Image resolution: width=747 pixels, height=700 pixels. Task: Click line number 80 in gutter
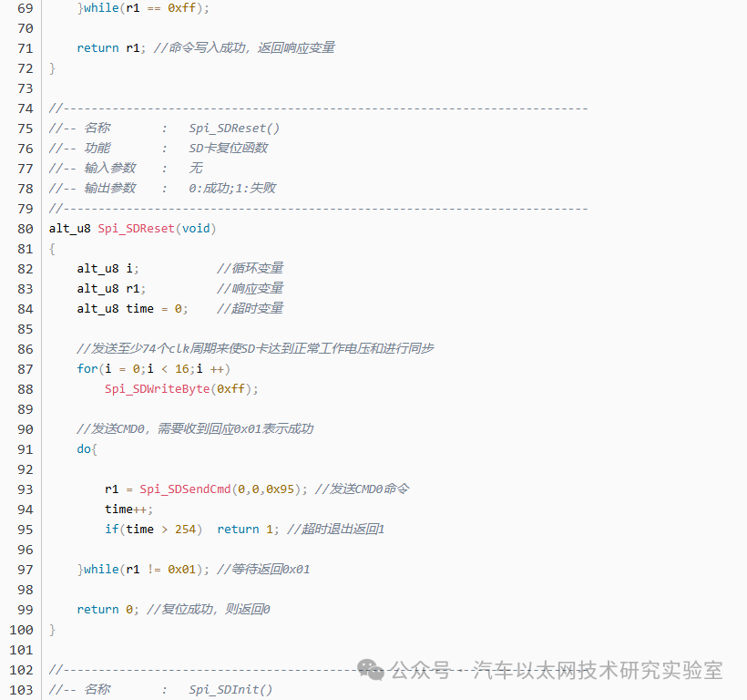[x=26, y=229]
